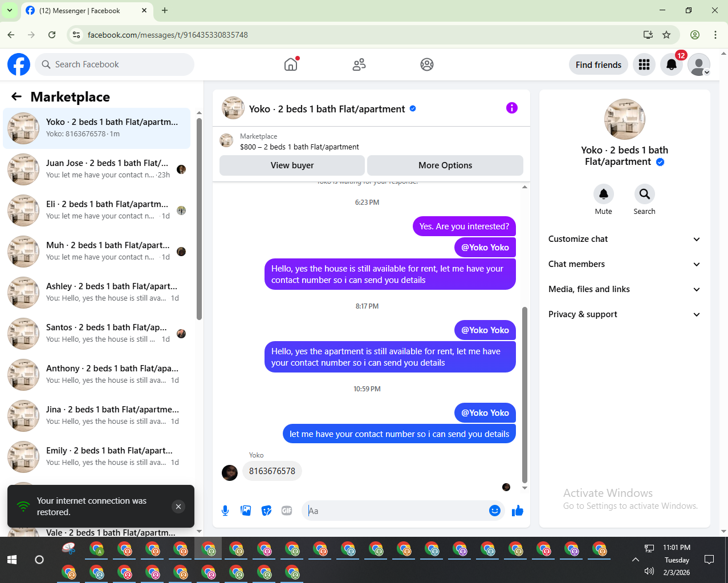
Task: Open the Facebook menu grid icon
Action: (x=644, y=64)
